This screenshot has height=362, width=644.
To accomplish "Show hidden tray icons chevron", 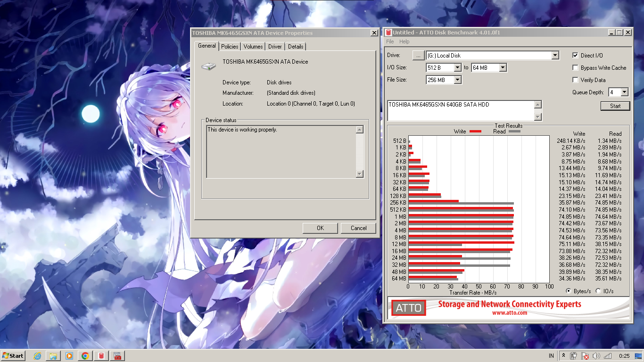I will pos(563,356).
